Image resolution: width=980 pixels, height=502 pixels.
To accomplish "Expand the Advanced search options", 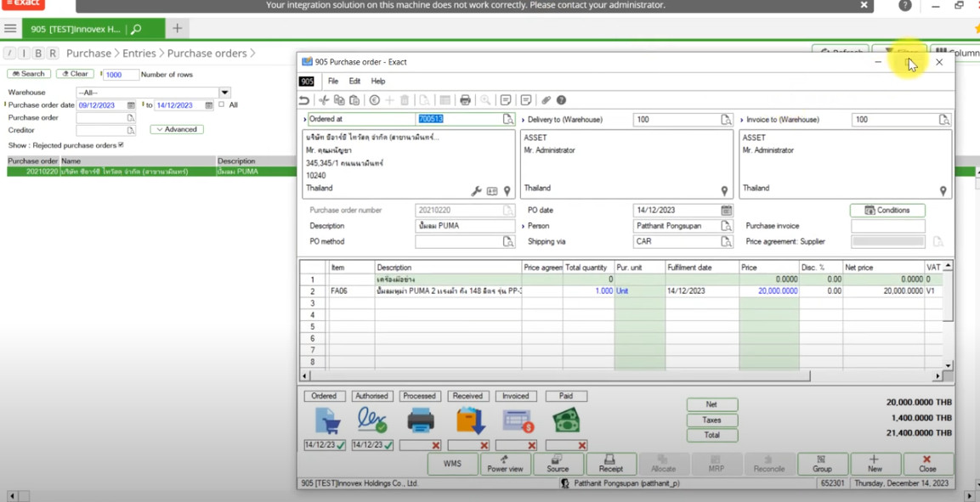I will point(177,130).
